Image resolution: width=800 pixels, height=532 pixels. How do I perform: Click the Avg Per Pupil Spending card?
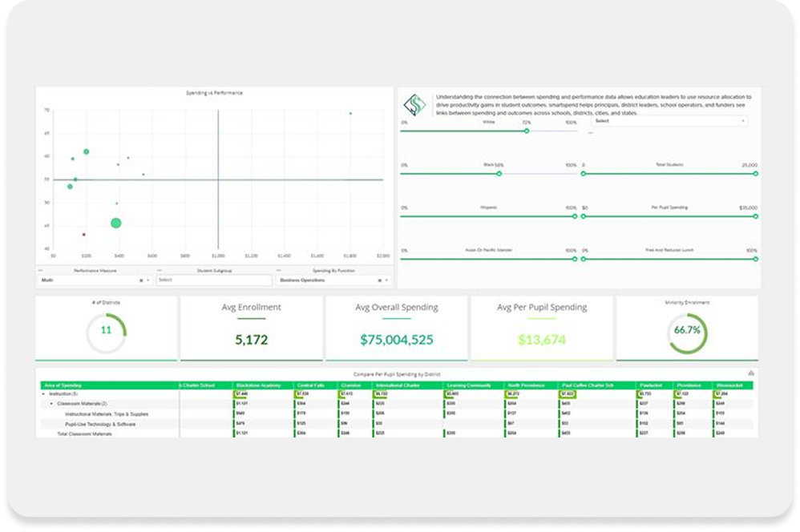tap(541, 328)
